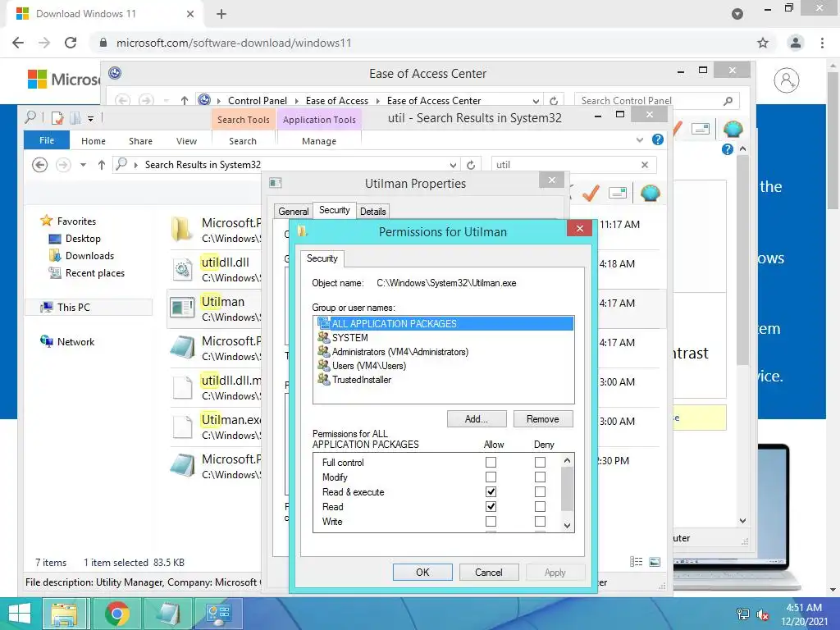Viewport: 840px width, 630px height.
Task: Open the Search ribbon tab
Action: tap(243, 141)
